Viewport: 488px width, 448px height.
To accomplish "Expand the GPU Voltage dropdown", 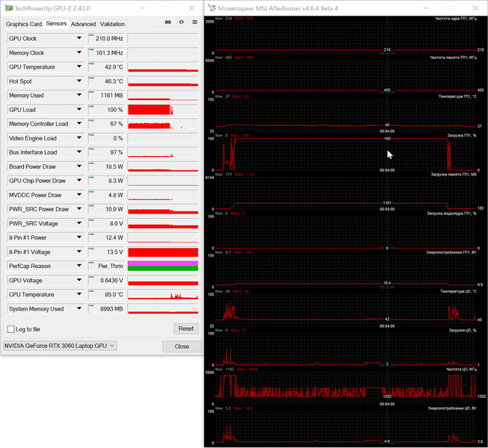I will (79, 280).
